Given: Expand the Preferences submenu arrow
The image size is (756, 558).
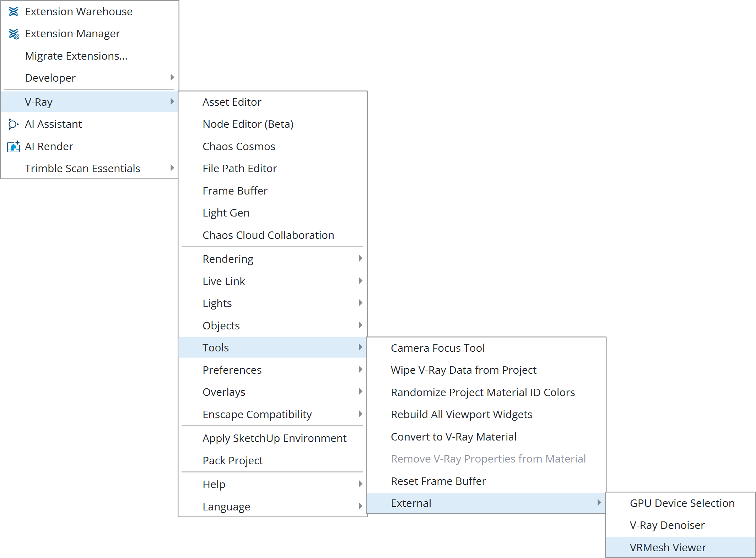Looking at the screenshot, I should 361,370.
